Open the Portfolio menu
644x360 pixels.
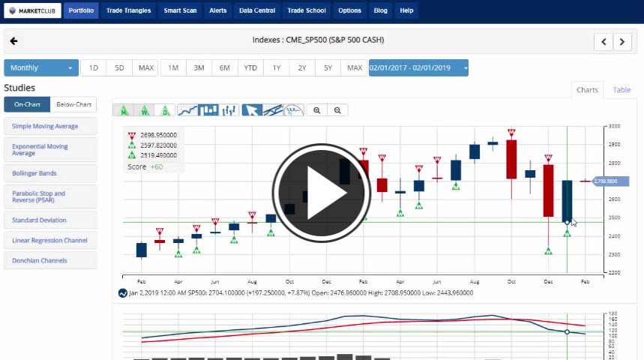[x=81, y=10]
